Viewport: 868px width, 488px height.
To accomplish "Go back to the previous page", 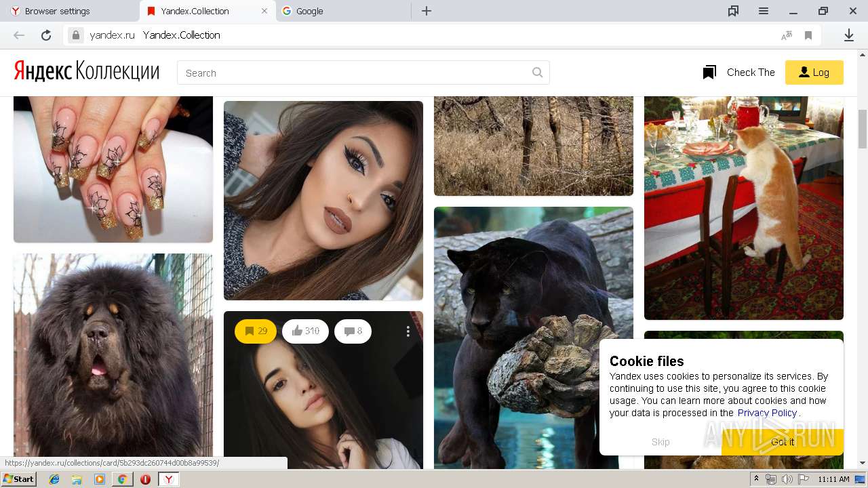I will coord(19,35).
